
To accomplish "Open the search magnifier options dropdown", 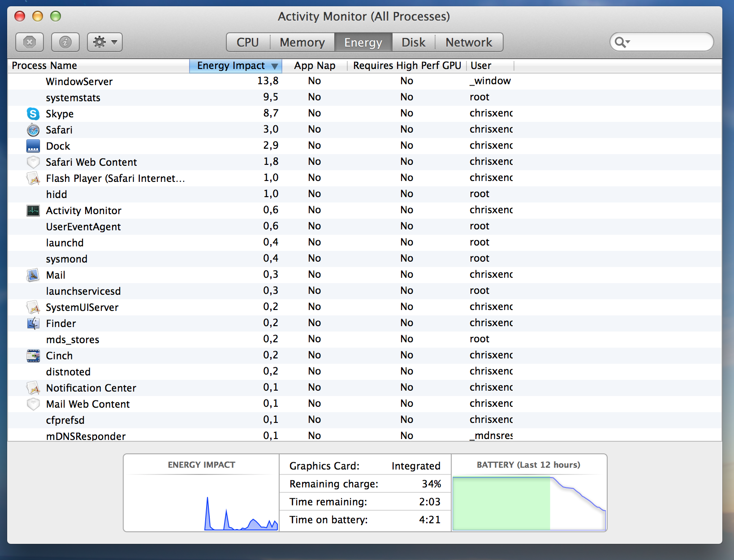I will point(622,42).
